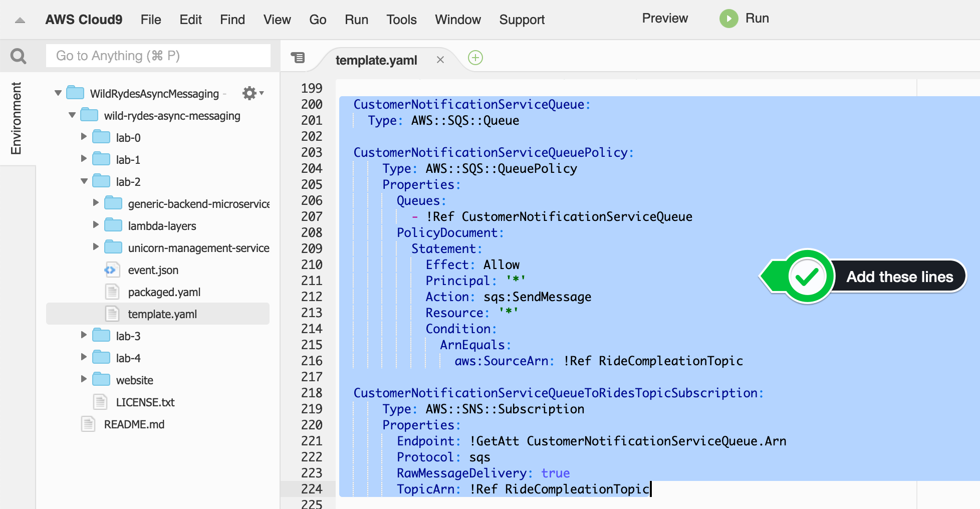Select the unicorn-management-service folder name
The width and height of the screenshot is (980, 509).
198,248
